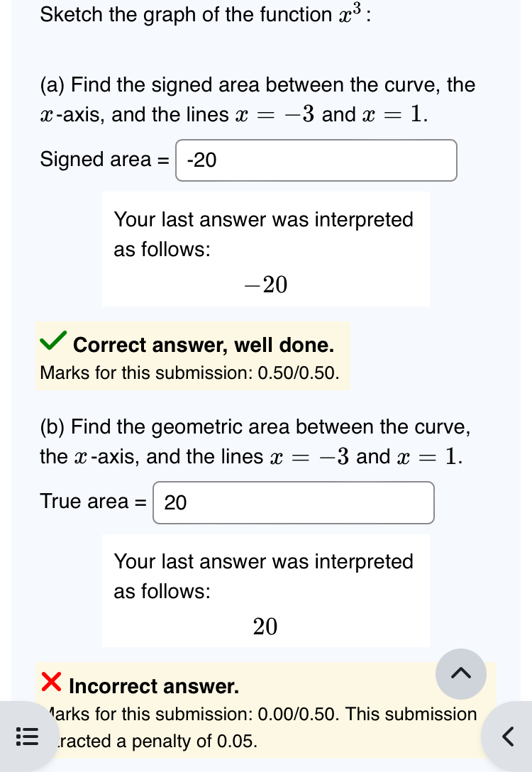Image resolution: width=532 pixels, height=772 pixels.
Task: Select the True area input field
Action: coord(293,502)
